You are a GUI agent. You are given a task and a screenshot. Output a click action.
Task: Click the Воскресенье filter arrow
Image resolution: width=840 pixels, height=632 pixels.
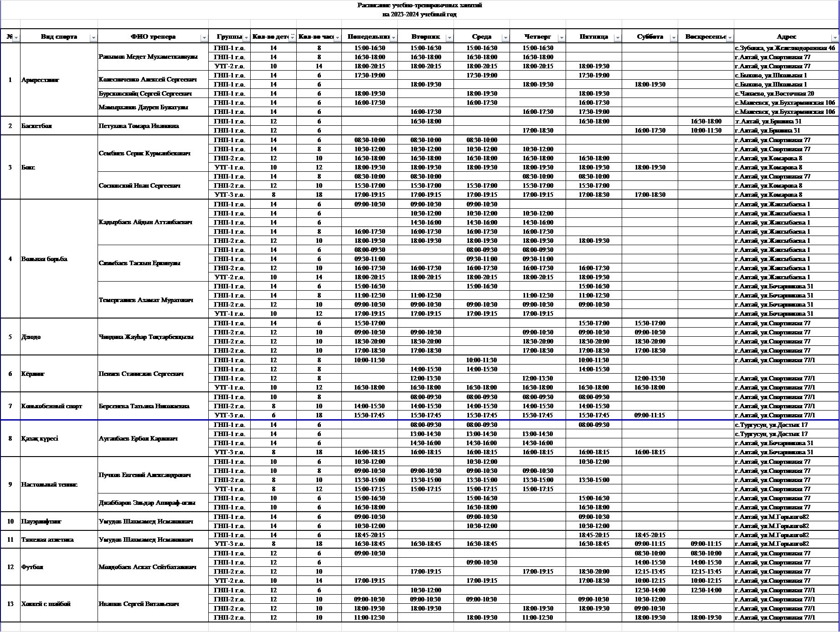(730, 38)
